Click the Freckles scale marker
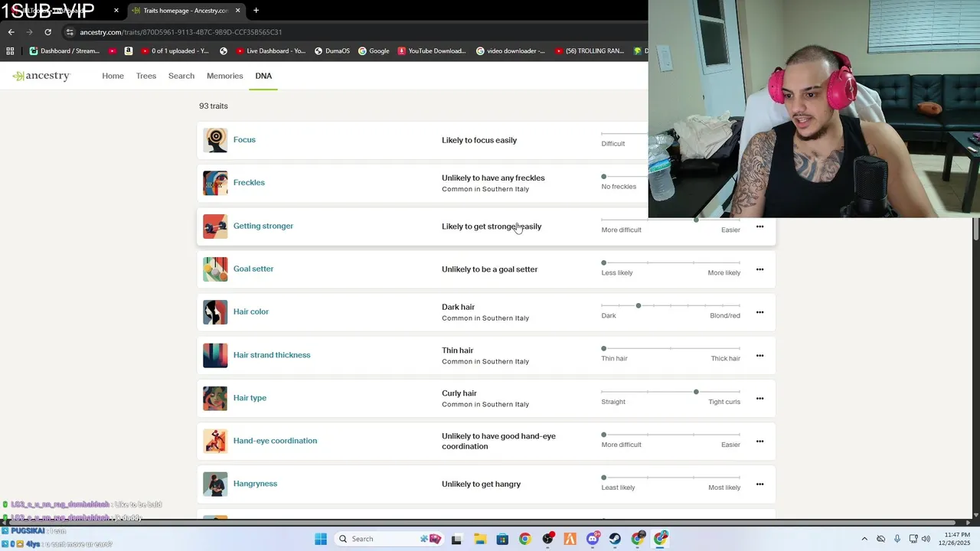 603,177
